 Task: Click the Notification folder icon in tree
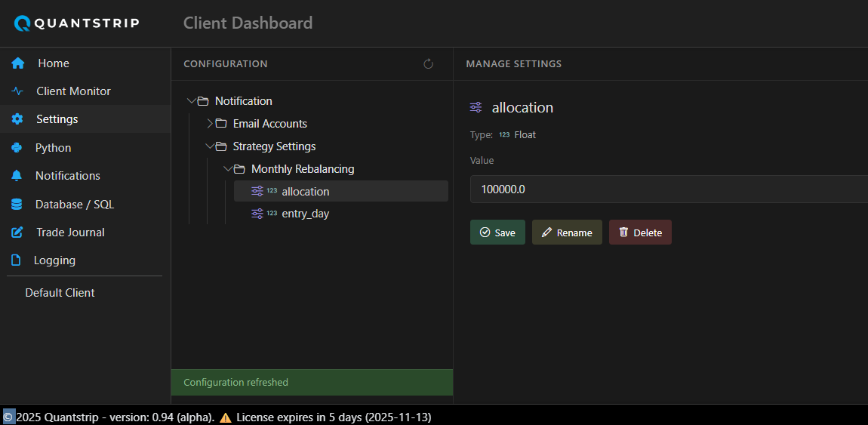pyautogui.click(x=203, y=101)
